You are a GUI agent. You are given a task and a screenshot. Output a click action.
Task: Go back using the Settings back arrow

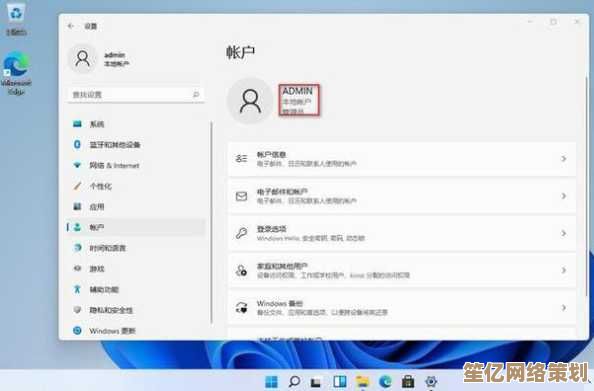[x=70, y=26]
